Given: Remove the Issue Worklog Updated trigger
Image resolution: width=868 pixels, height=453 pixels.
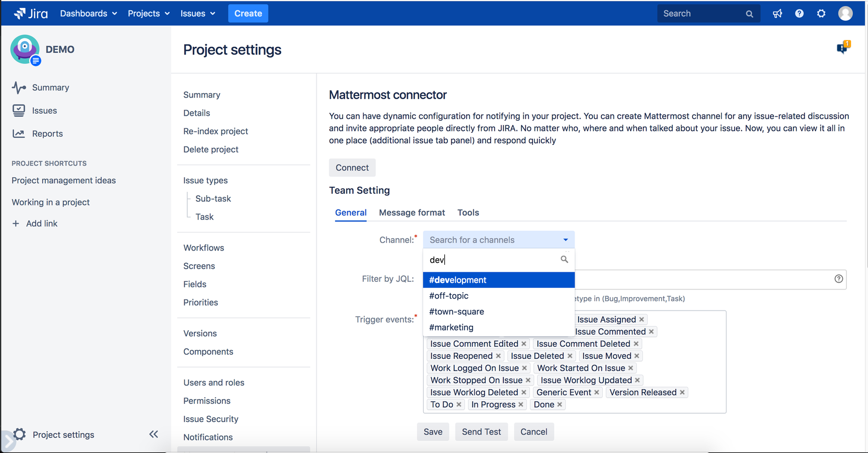Looking at the screenshot, I should (638, 380).
